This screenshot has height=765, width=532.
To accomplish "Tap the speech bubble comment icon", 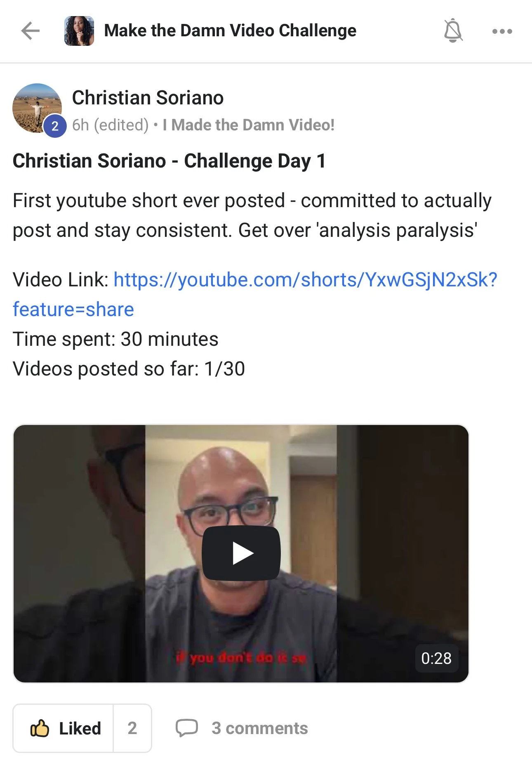I will point(187,728).
